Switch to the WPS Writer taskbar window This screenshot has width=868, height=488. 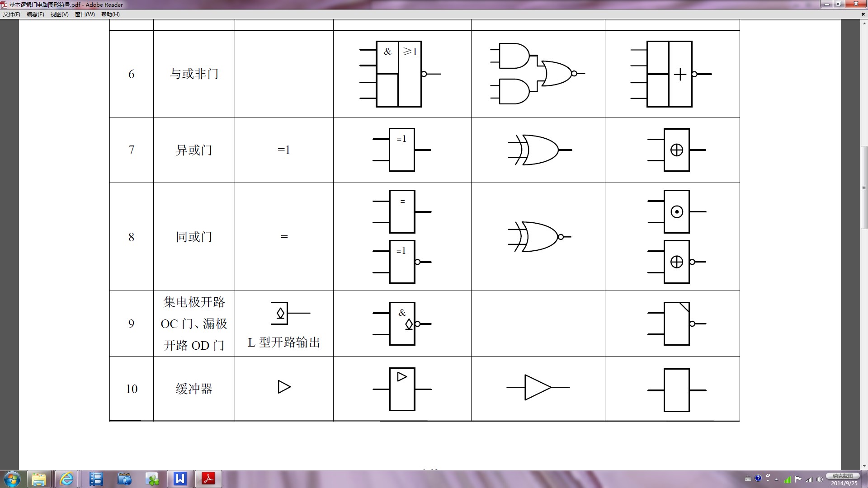point(180,479)
